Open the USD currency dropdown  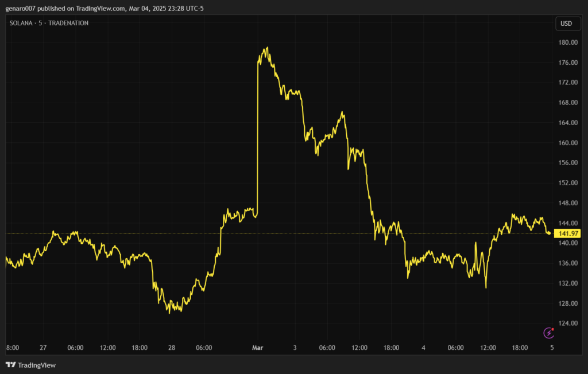click(565, 24)
